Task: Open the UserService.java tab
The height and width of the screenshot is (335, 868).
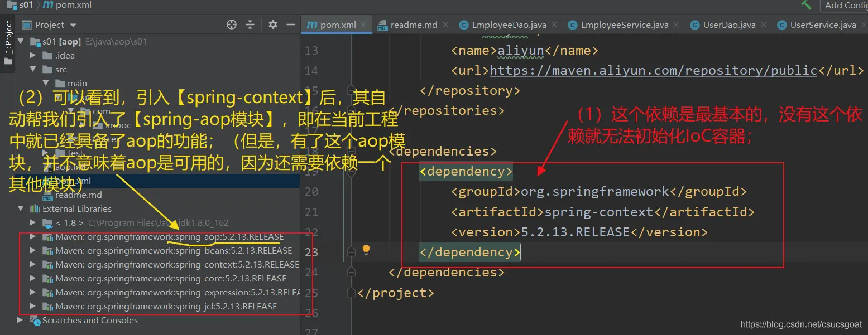Action: click(x=823, y=25)
